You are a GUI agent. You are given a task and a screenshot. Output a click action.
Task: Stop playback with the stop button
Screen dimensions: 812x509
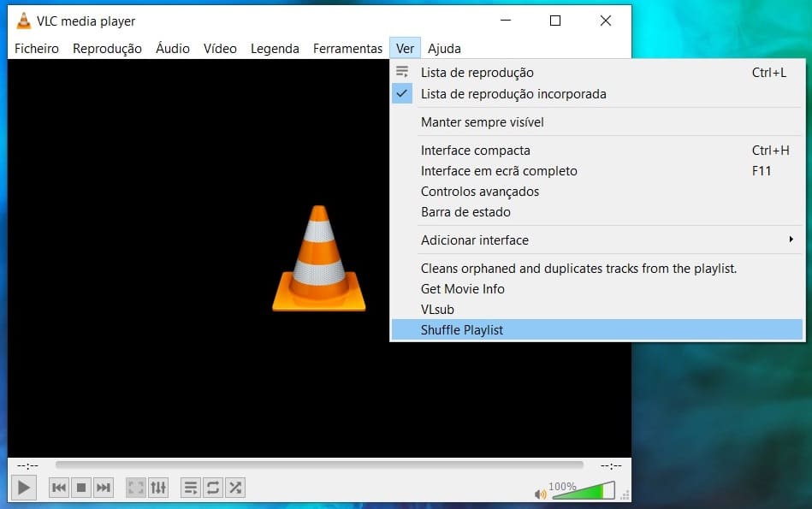(x=81, y=488)
